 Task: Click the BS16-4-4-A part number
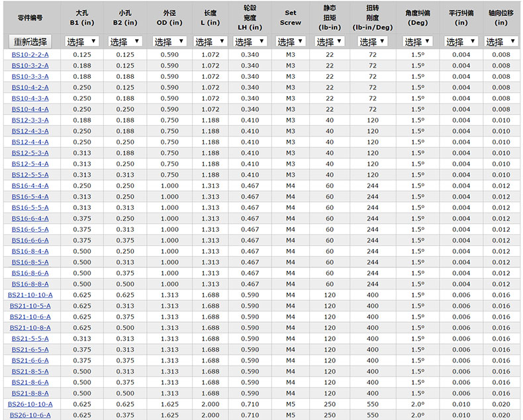[x=30, y=185]
